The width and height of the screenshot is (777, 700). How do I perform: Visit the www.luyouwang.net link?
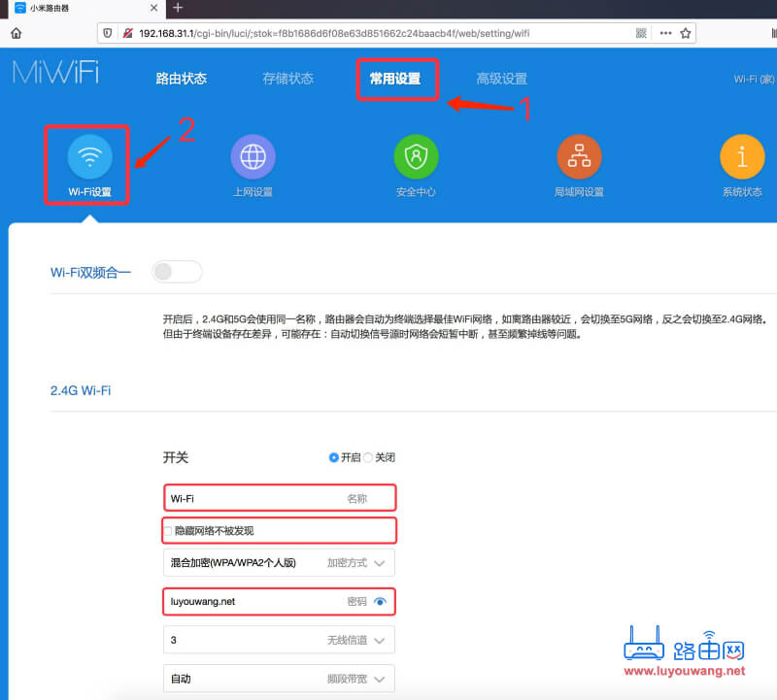[x=686, y=671]
